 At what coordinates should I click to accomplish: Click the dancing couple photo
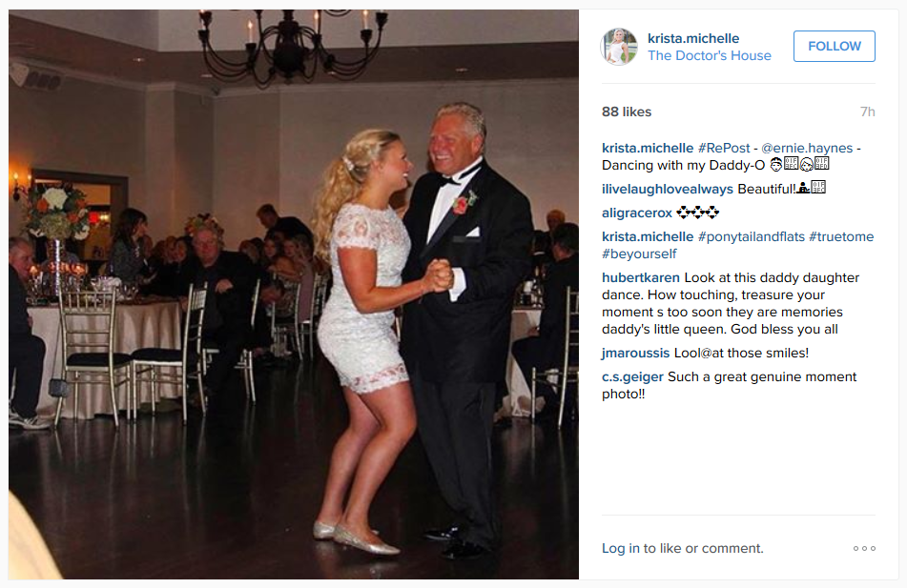pyautogui.click(x=293, y=294)
